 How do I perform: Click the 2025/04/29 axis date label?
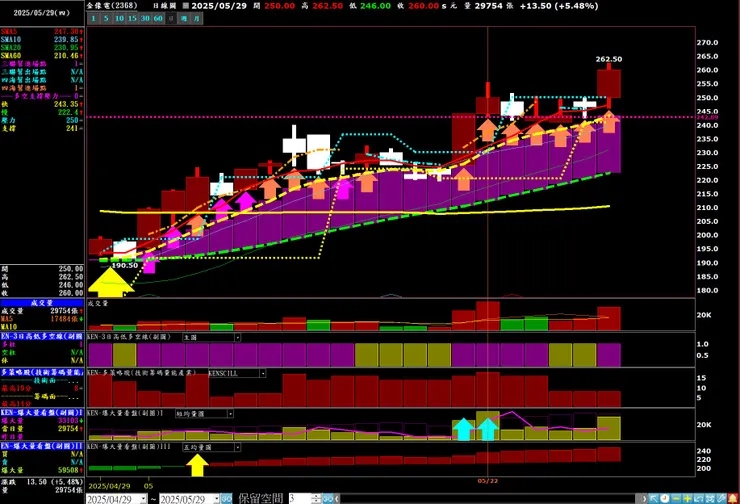(109, 486)
